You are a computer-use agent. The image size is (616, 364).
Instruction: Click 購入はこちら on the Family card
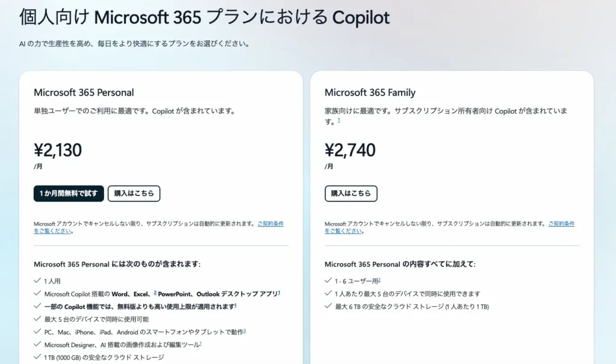tap(351, 193)
